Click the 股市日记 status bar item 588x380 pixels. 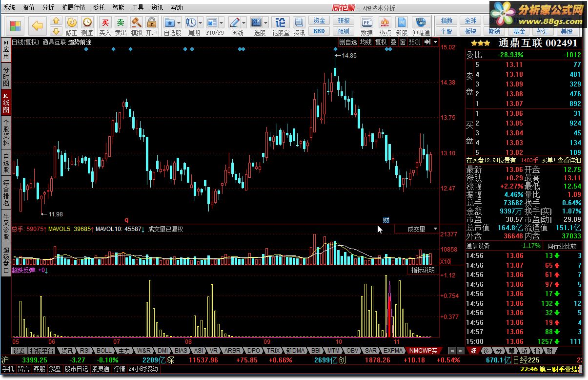(x=76, y=369)
